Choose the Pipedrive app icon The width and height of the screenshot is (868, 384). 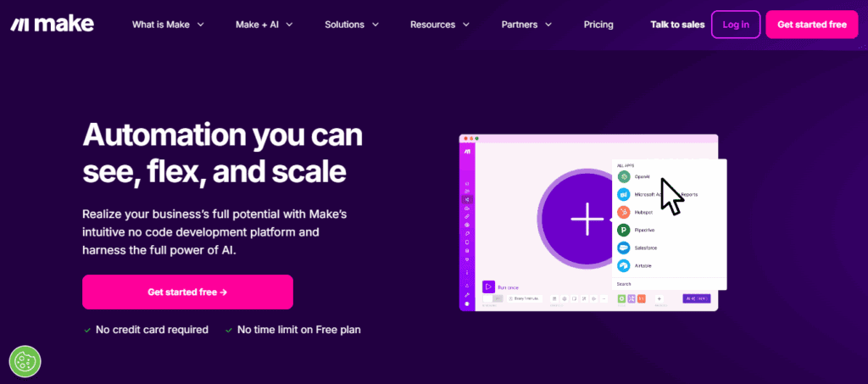click(x=624, y=230)
